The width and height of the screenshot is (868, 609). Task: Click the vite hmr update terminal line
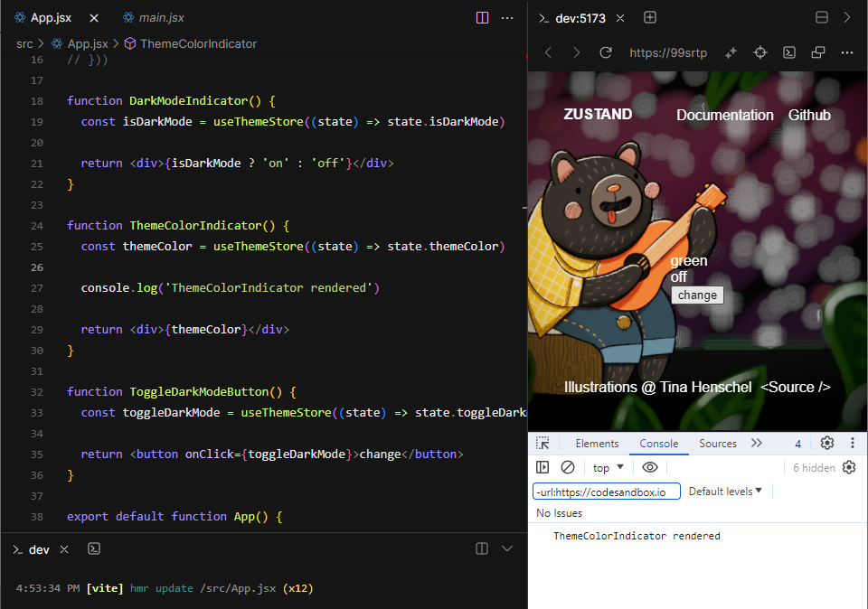165,588
